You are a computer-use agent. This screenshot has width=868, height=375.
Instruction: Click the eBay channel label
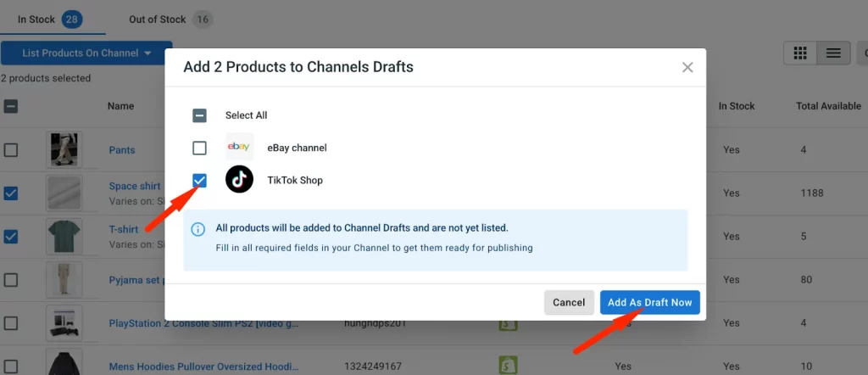tap(298, 148)
